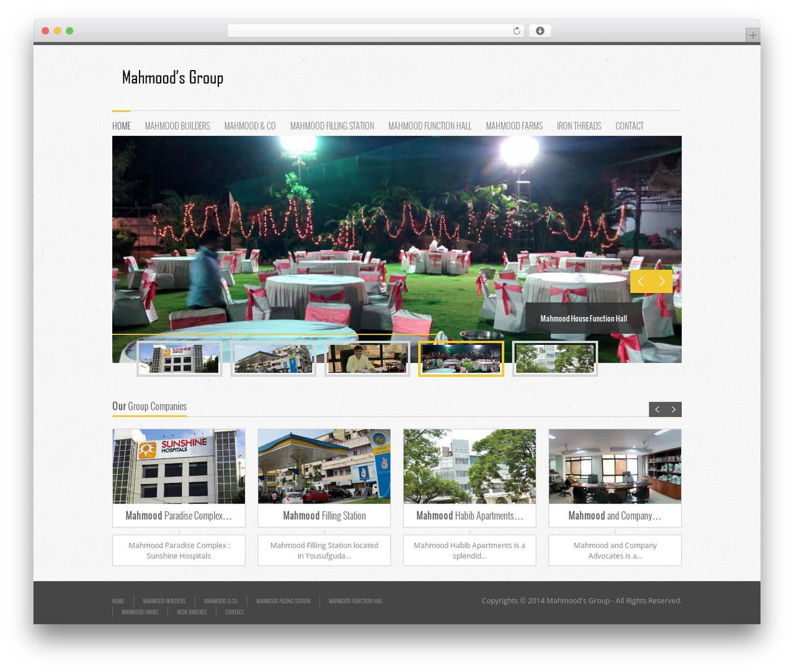Open Mahmood Function Hall in the footer links
Viewport: 794px width, 672px height.
coord(355,601)
